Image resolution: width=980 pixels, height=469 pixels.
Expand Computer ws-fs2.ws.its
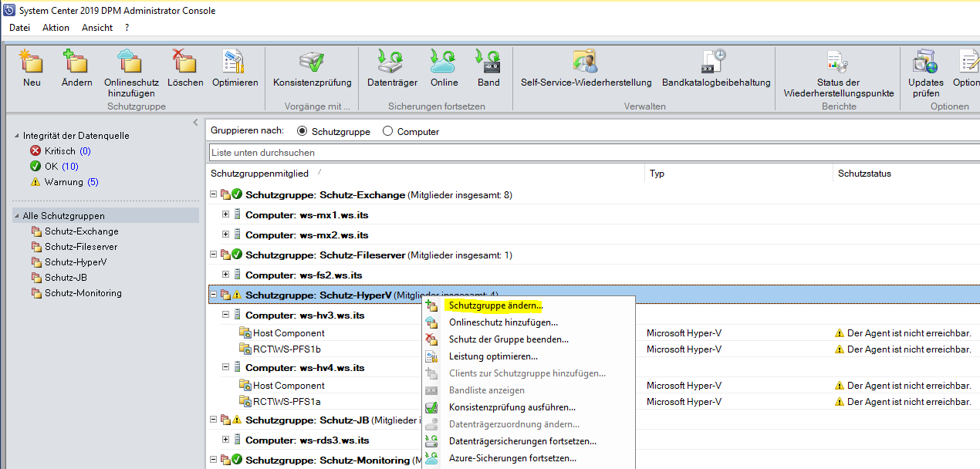[x=226, y=275]
